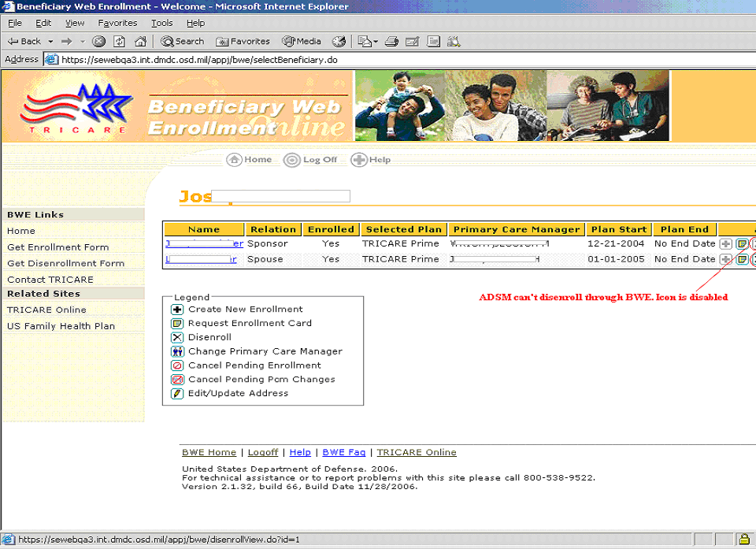Open the Help footer link

click(300, 453)
